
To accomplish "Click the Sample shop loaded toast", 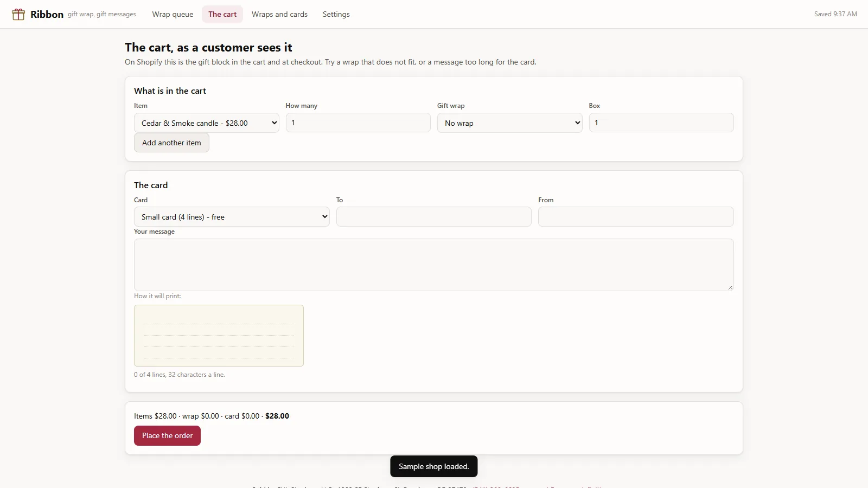I will [434, 466].
